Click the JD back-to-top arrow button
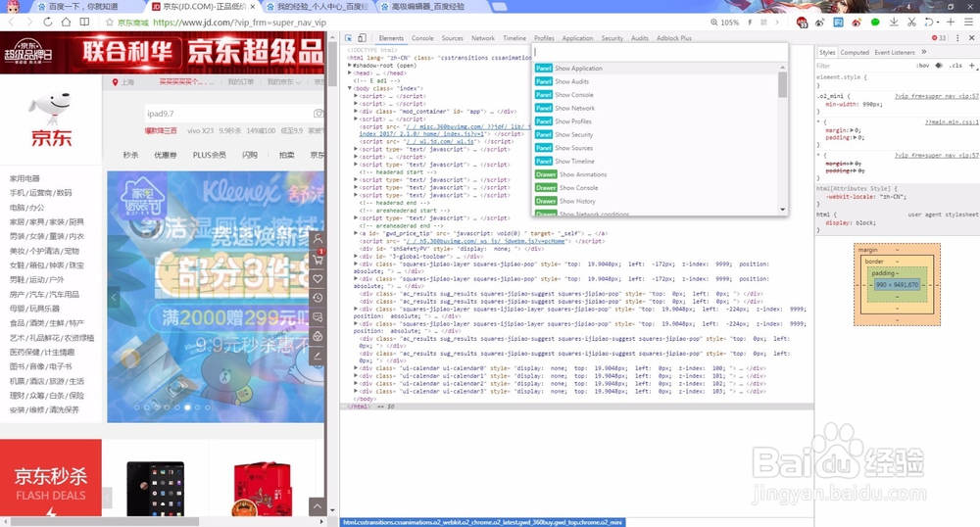 (x=318, y=506)
